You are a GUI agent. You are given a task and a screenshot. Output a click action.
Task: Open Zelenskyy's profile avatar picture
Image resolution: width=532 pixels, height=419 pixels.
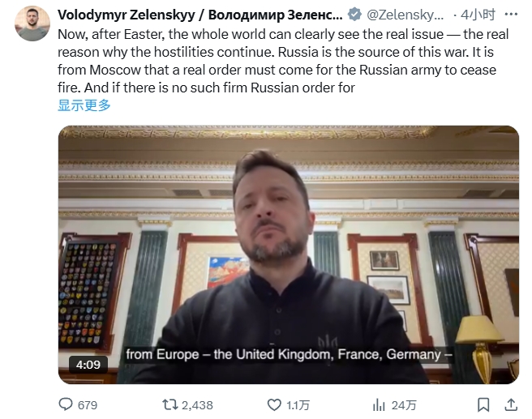pyautogui.click(x=32, y=24)
